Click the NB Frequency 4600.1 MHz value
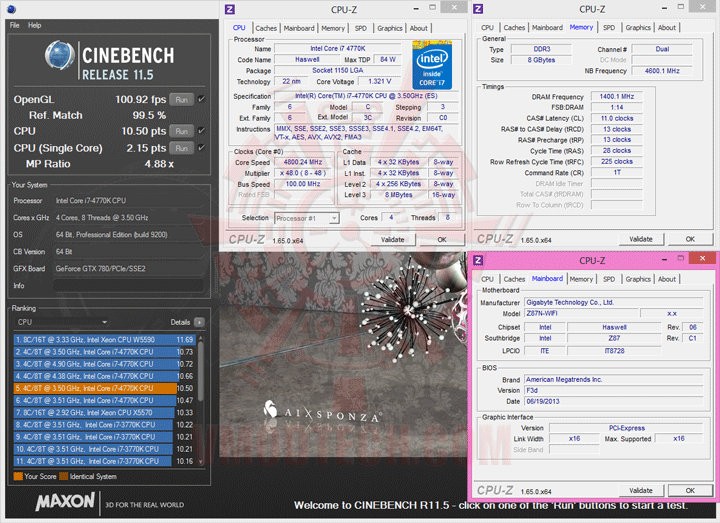This screenshot has height=523, width=720. pos(662,71)
